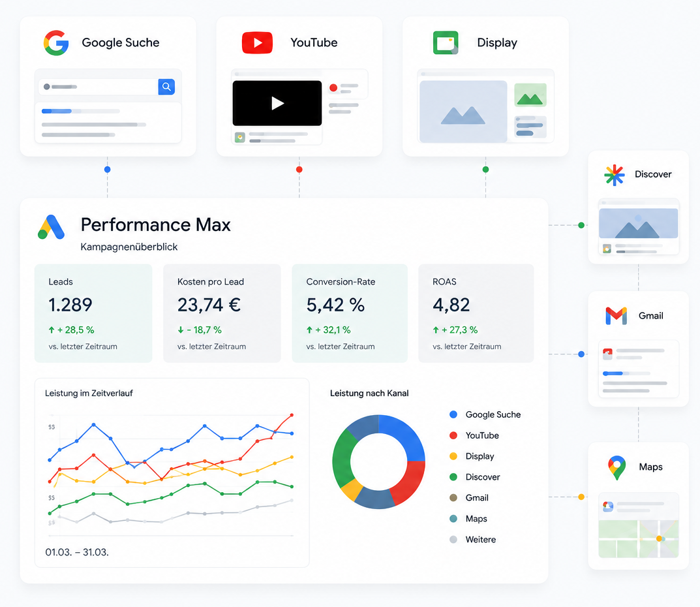
Task: Click the large image placeholder in Display card
Action: point(463,112)
